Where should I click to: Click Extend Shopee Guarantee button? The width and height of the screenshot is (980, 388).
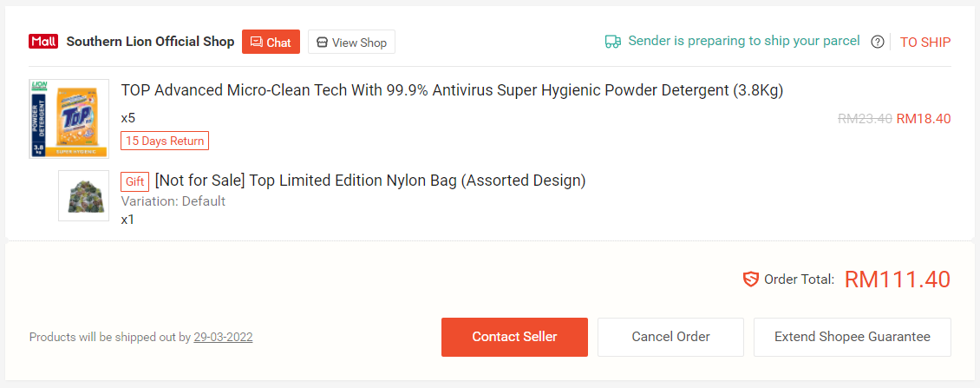click(x=852, y=337)
